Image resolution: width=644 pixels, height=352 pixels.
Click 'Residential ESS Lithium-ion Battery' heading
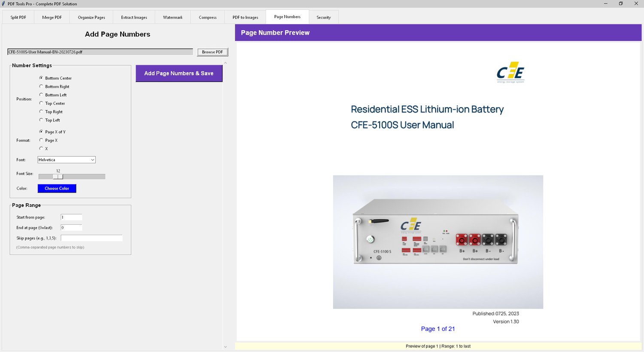427,109
